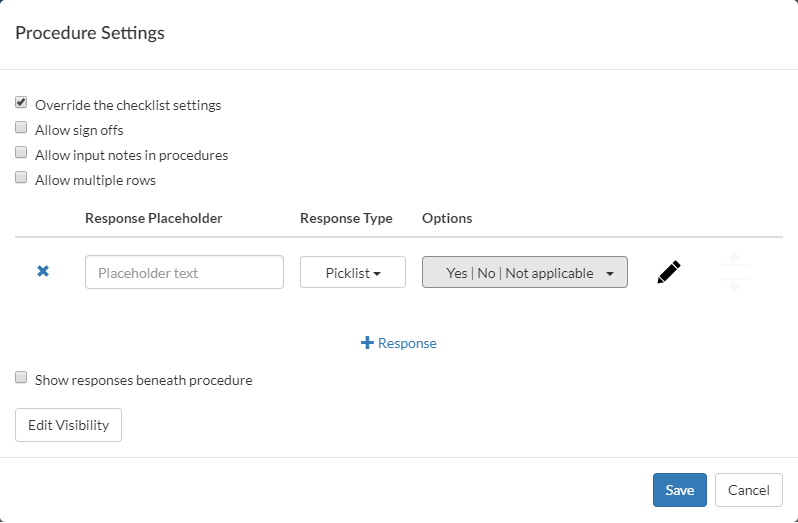798x523 pixels.
Task: Click the pencil icon to edit picklist options
Action: click(x=669, y=272)
